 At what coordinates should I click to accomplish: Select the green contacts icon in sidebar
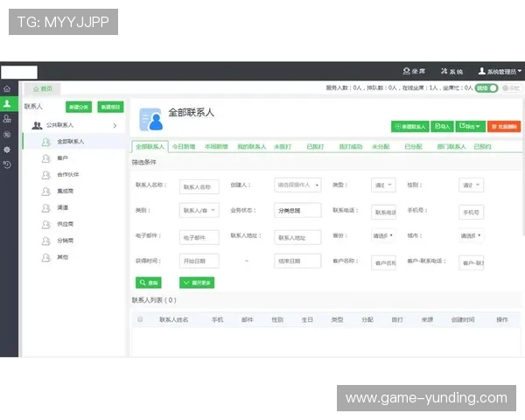7,104
